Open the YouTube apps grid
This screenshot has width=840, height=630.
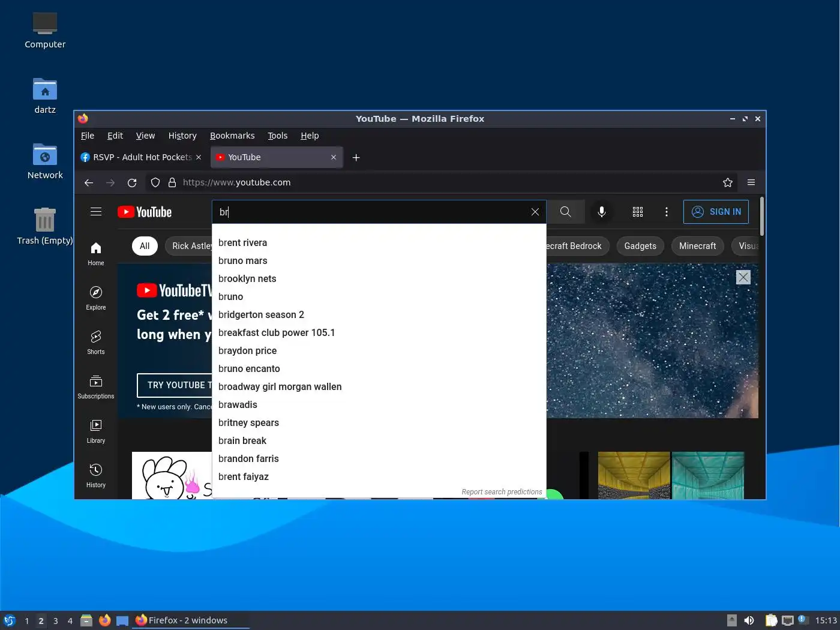(x=638, y=212)
